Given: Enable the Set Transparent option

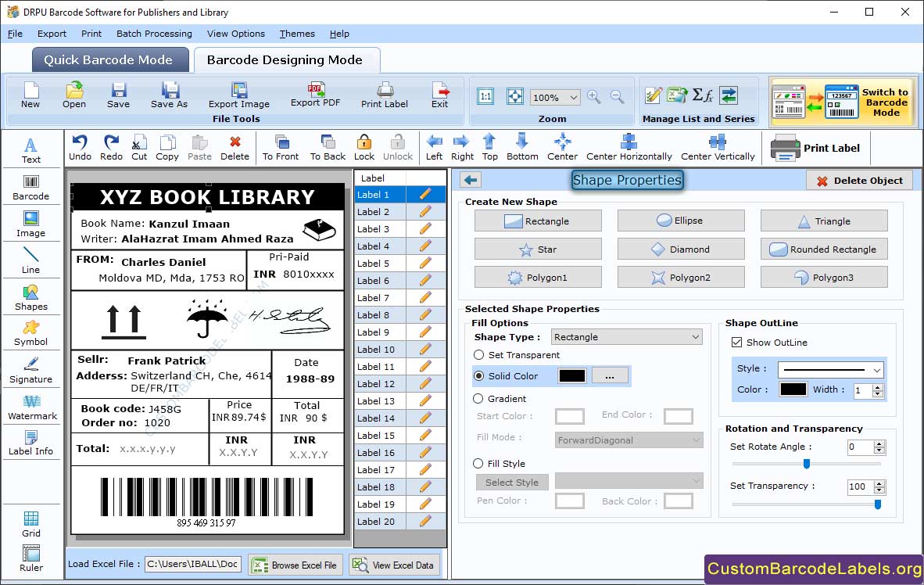Looking at the screenshot, I should click(479, 355).
